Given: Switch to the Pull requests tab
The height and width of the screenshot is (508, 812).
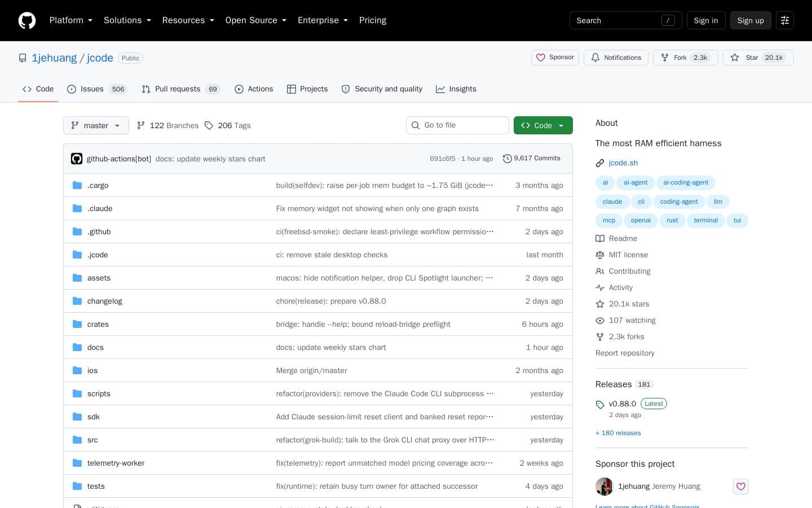Looking at the screenshot, I should point(180,89).
